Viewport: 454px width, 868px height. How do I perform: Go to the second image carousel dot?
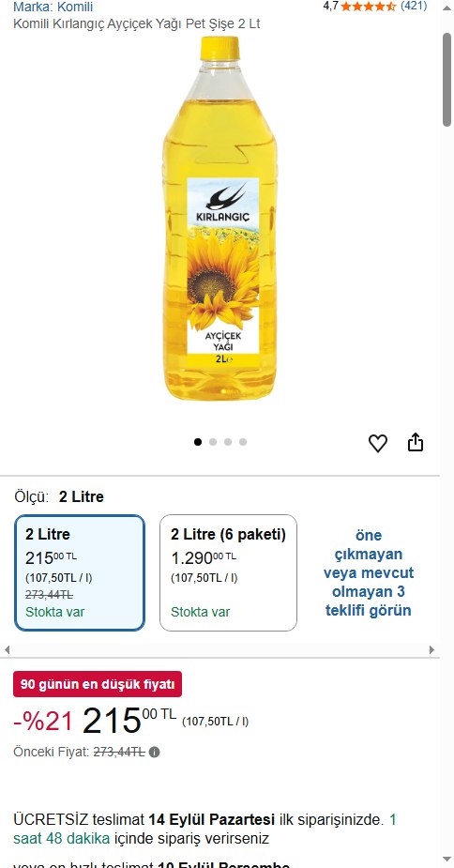(213, 442)
